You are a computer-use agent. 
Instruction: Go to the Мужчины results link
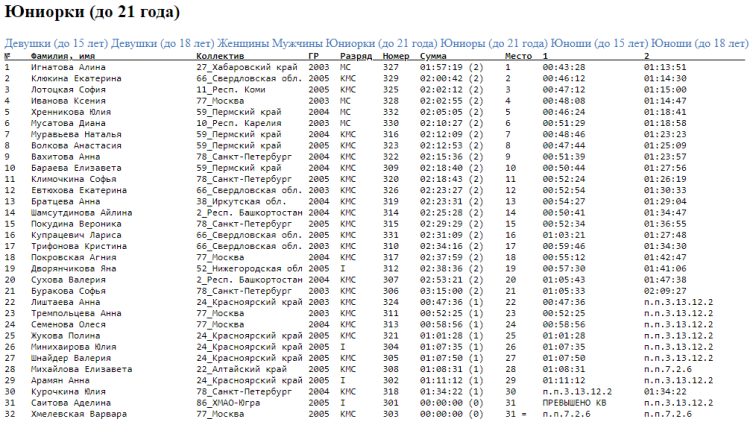tap(303, 44)
